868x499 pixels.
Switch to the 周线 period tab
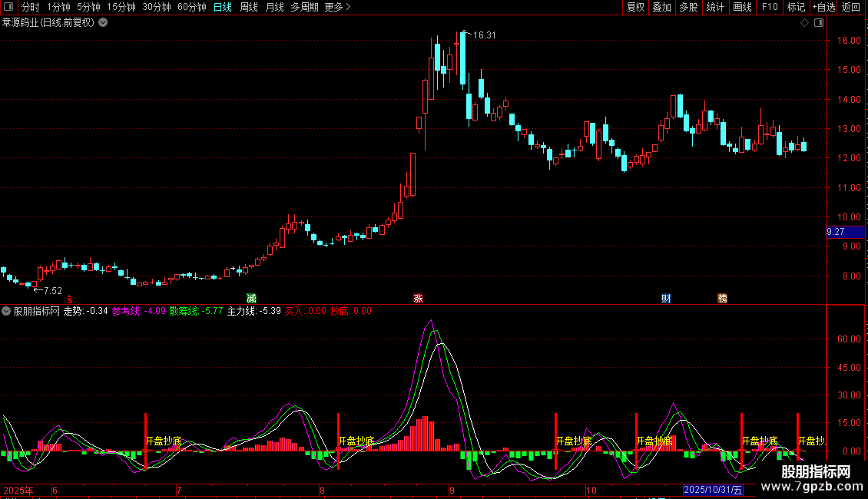(x=249, y=7)
